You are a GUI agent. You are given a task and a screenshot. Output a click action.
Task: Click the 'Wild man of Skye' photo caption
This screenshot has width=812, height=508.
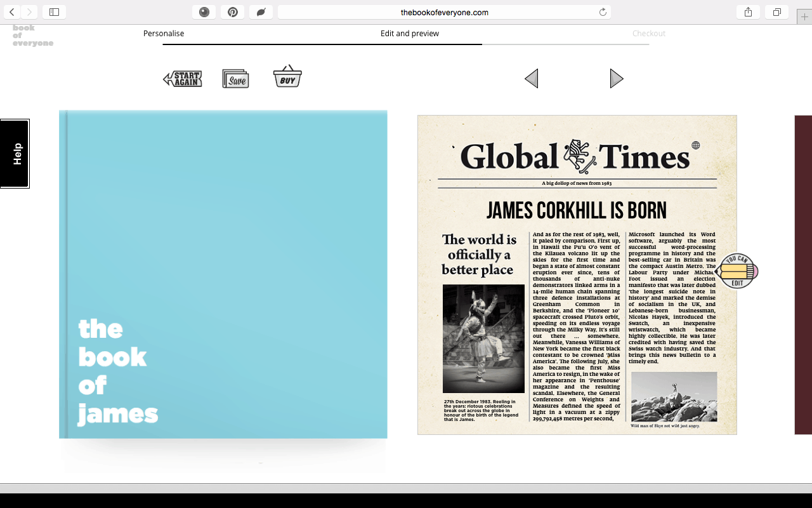665,426
